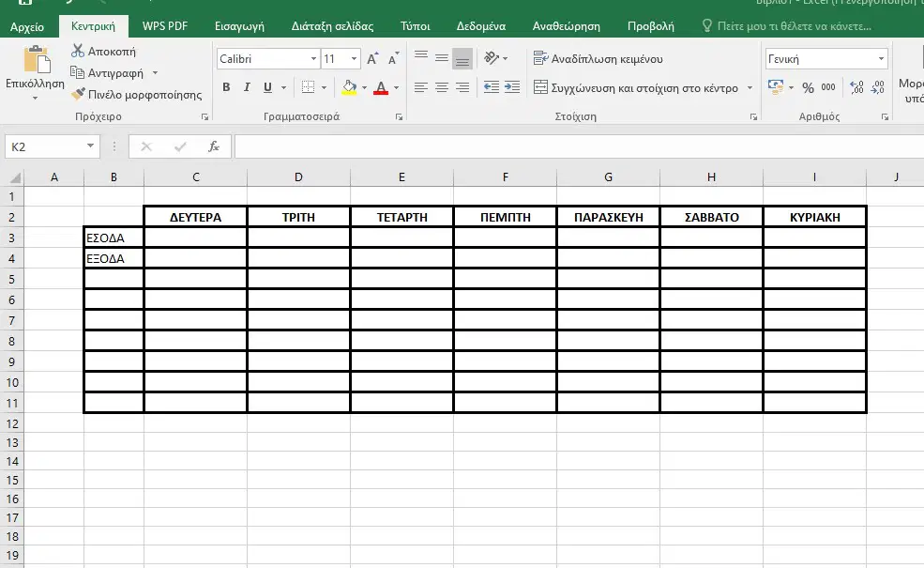Open the Πρόχειρο clipboard dialog launcher

[204, 116]
